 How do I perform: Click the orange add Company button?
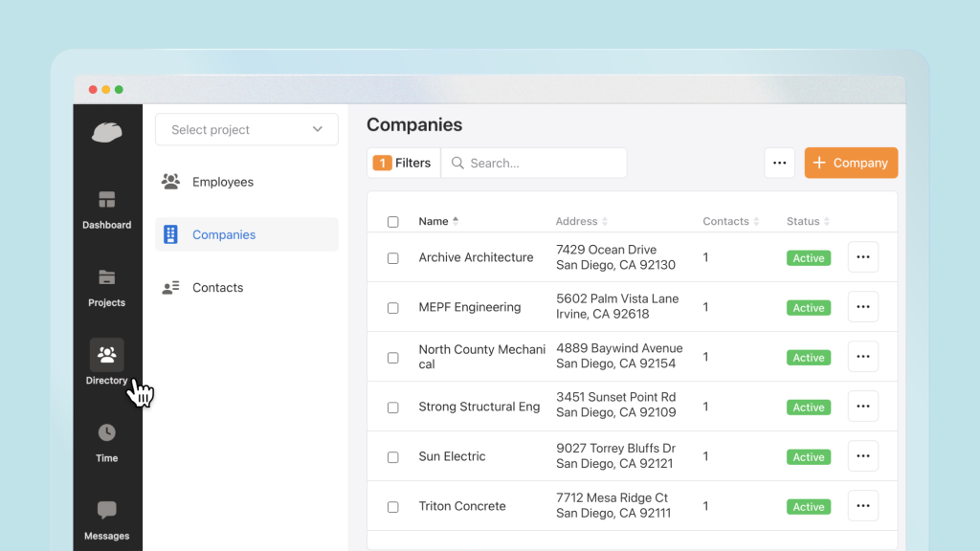tap(851, 163)
